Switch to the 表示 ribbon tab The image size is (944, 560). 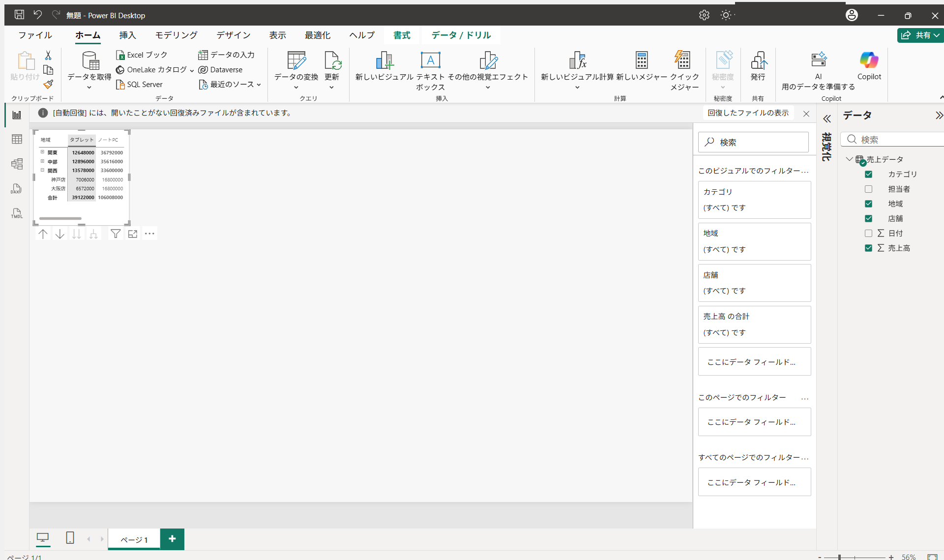(277, 35)
